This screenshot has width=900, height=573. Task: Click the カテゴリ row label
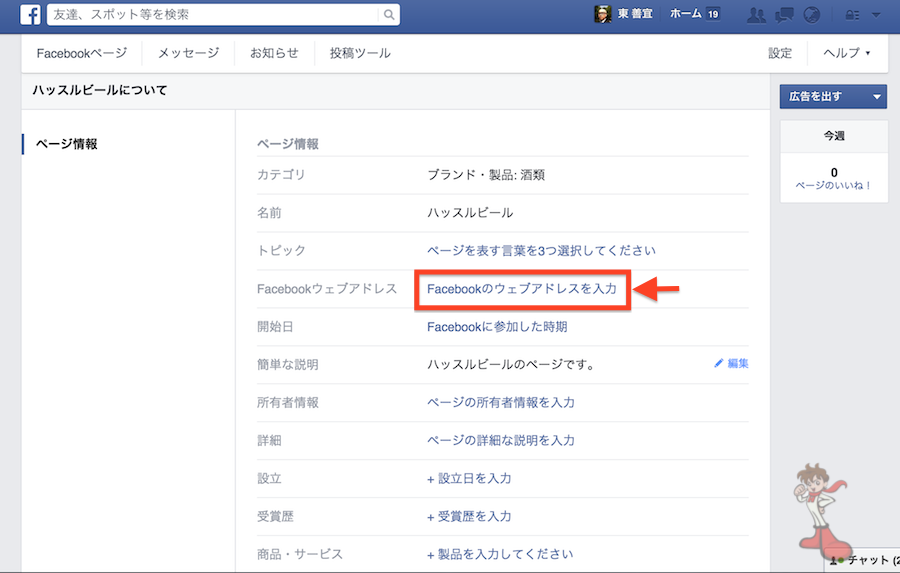point(281,175)
